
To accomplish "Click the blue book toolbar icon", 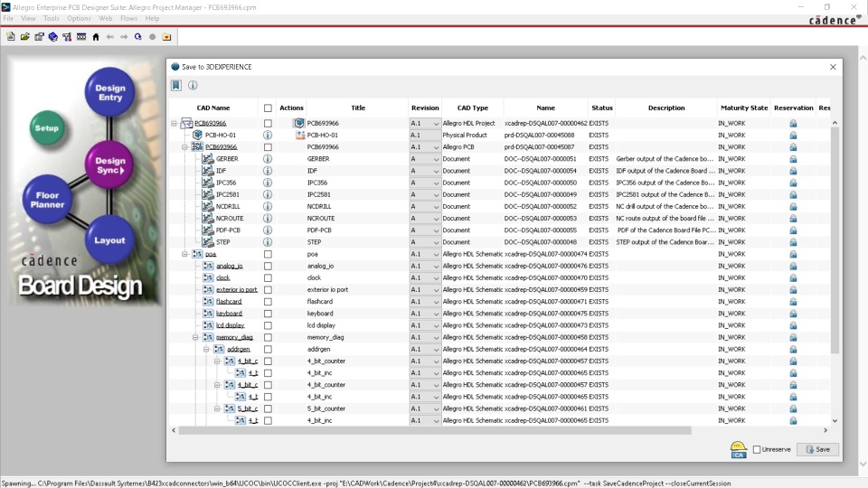I will click(53, 36).
